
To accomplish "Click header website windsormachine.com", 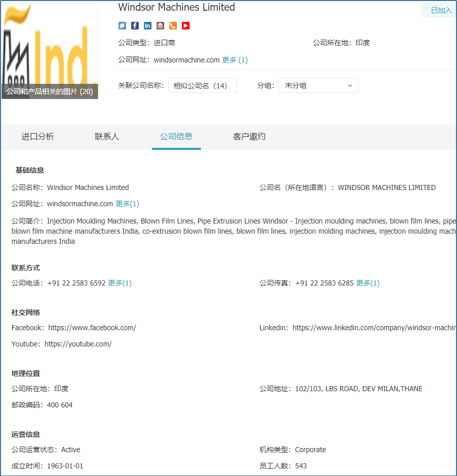I will tap(187, 60).
